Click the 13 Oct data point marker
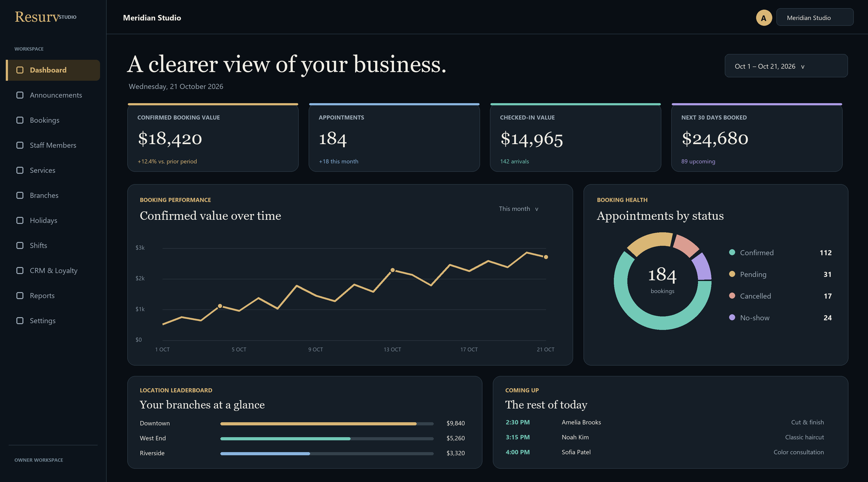Screen dimensions: 868x482 pos(393,270)
